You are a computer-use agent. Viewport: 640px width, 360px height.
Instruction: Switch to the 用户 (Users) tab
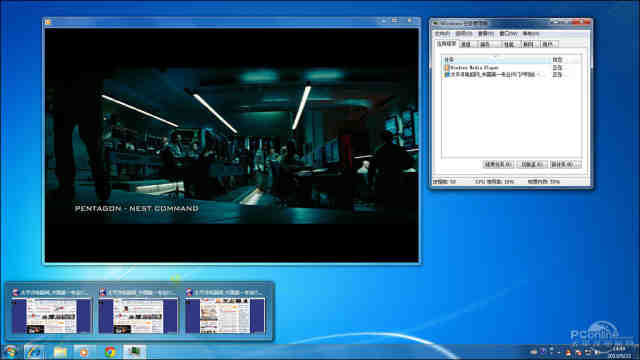pos(548,44)
